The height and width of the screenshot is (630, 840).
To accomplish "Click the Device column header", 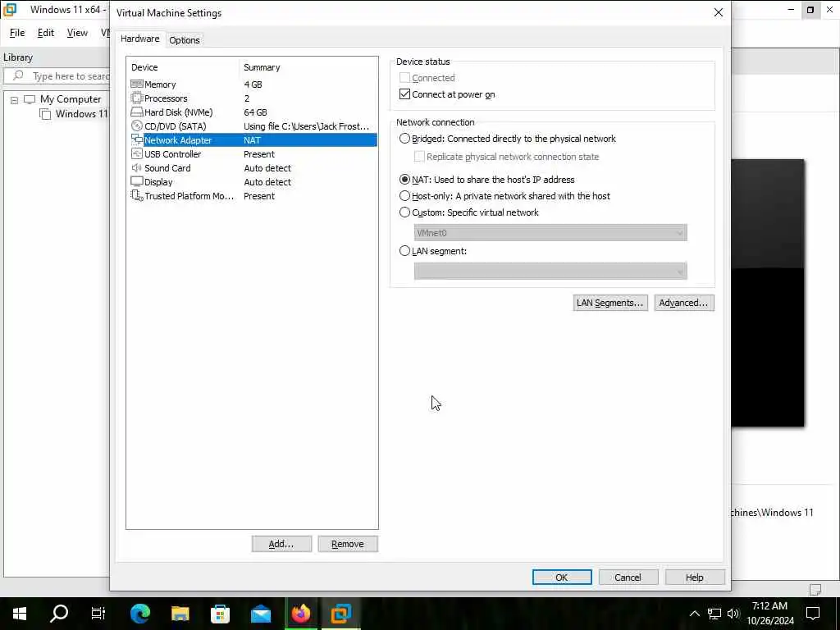I will coord(182,67).
